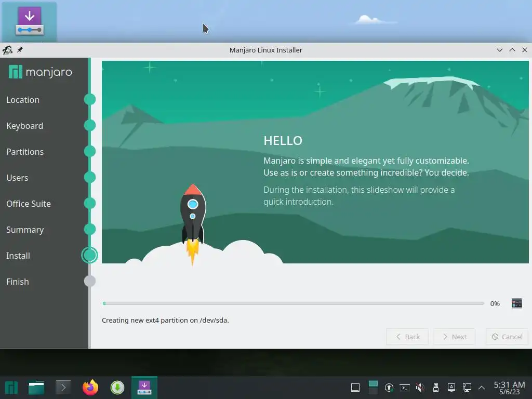Click the HELLO slideshow heading
Screen dimensions: 532x399
pos(283,140)
